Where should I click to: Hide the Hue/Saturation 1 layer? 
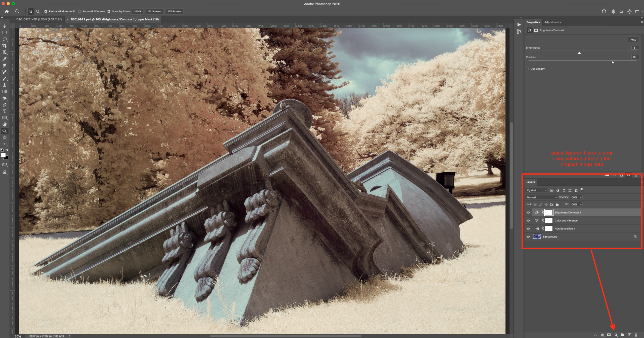pos(528,229)
